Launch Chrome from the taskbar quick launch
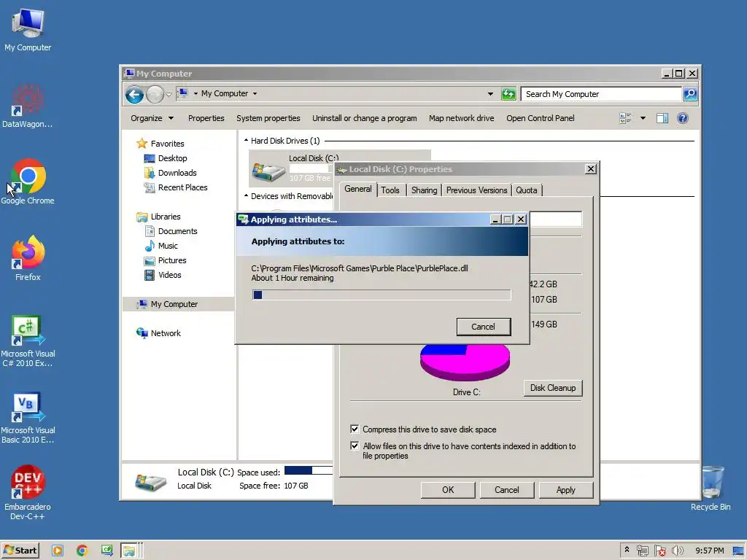The width and height of the screenshot is (747, 560). pyautogui.click(x=82, y=551)
